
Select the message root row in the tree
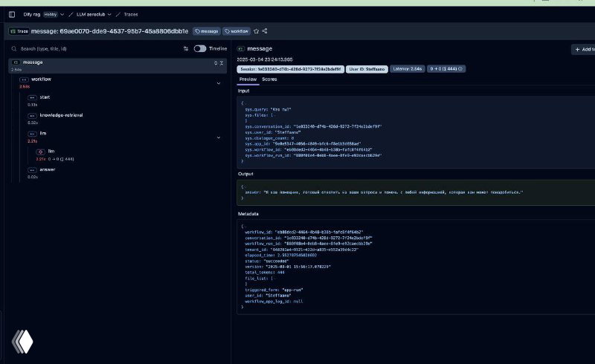click(x=118, y=65)
